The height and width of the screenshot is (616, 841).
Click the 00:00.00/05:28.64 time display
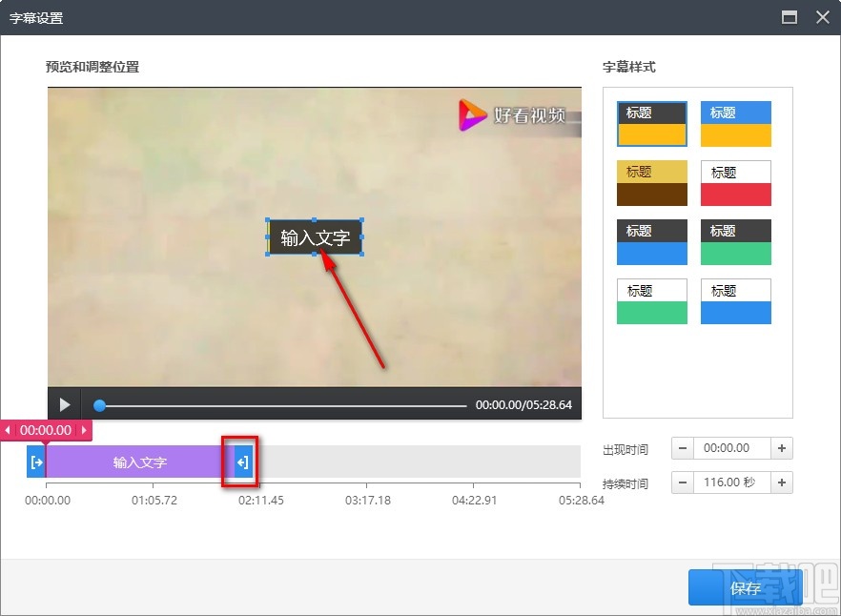pyautogui.click(x=523, y=405)
